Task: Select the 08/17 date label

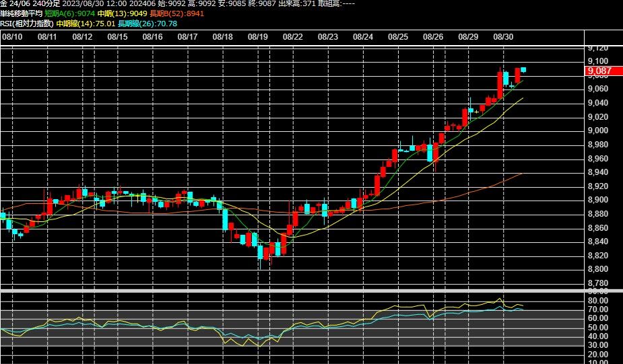Action: pyautogui.click(x=187, y=37)
